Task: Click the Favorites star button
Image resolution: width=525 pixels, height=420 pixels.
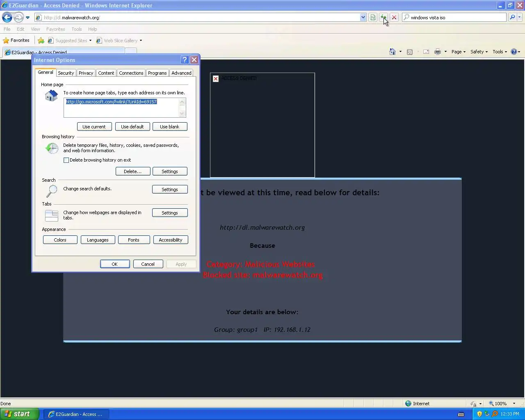Action: pyautogui.click(x=16, y=40)
